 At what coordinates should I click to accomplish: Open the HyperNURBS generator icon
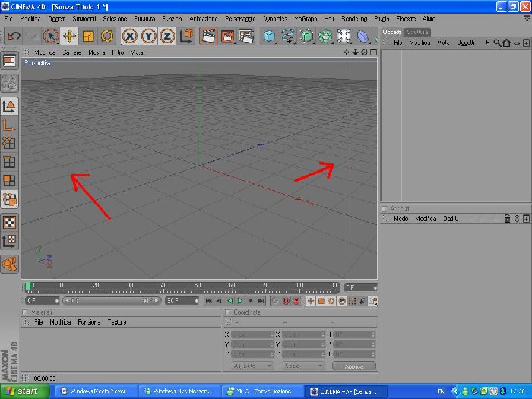307,36
